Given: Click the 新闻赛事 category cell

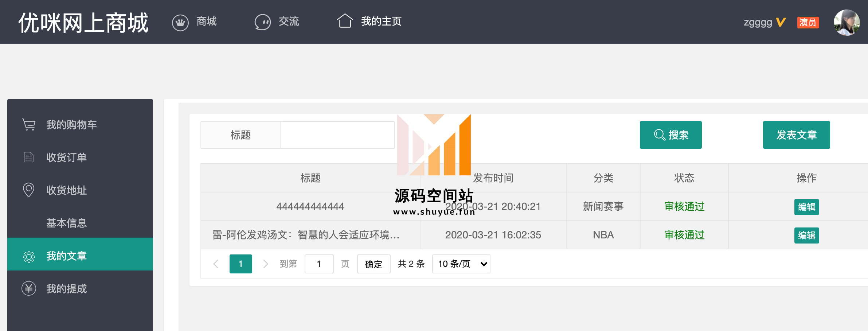Looking at the screenshot, I should tap(603, 206).
